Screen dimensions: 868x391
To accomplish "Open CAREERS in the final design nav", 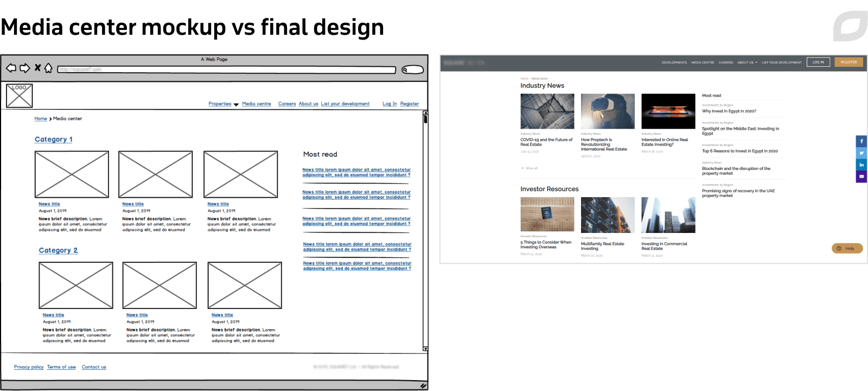I will click(x=726, y=62).
